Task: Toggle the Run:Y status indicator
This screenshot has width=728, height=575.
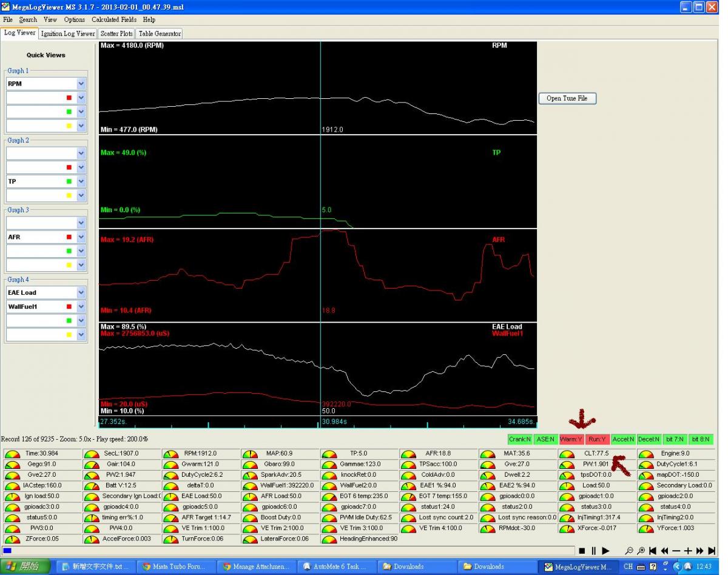Action: click(597, 439)
